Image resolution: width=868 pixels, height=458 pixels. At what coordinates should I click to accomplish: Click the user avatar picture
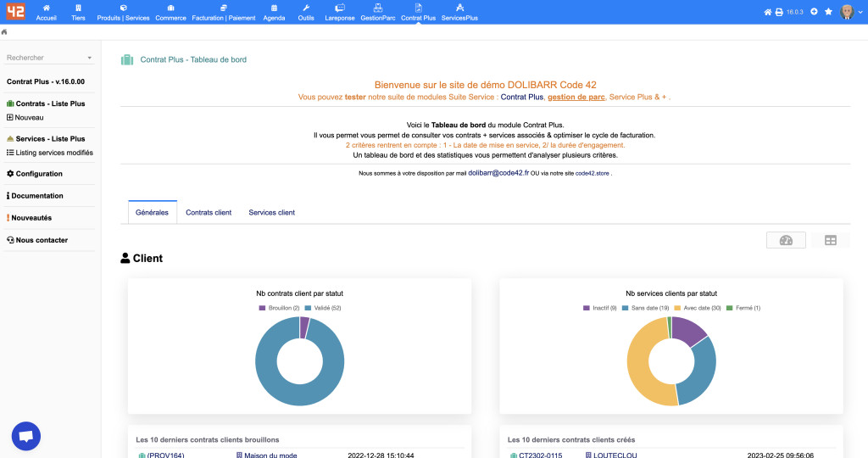click(x=847, y=12)
